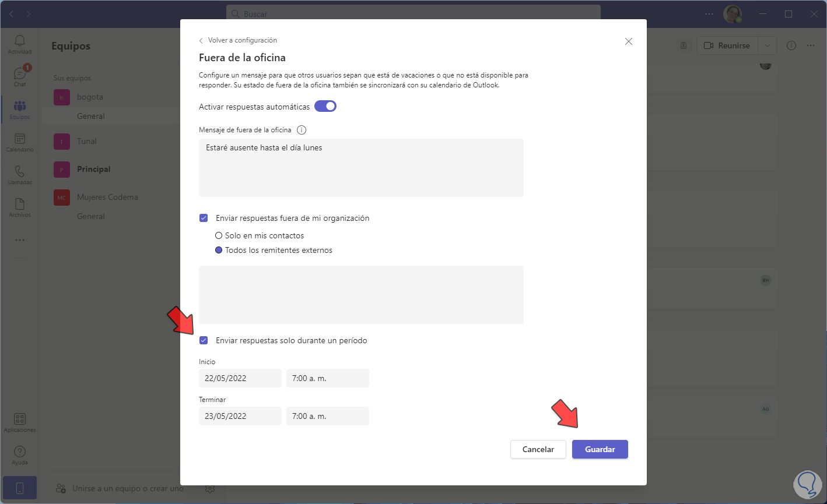
Task: Open the Activity feed icon
Action: (20, 44)
